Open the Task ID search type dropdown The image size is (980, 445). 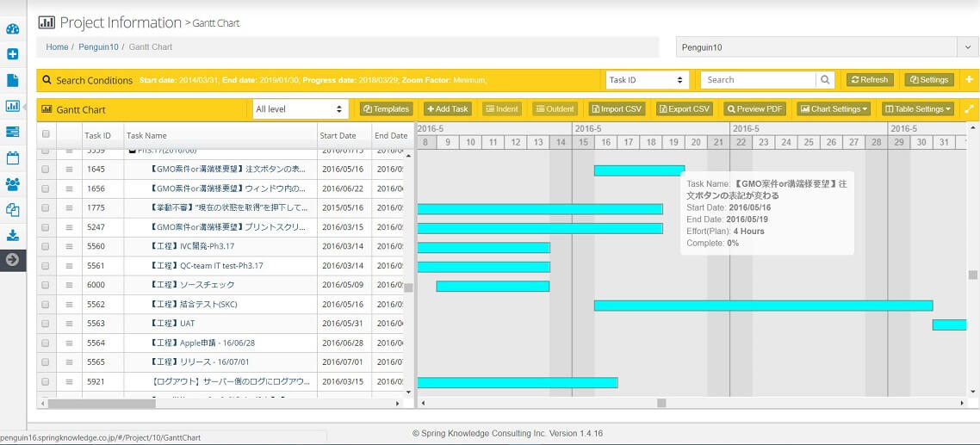click(x=647, y=80)
